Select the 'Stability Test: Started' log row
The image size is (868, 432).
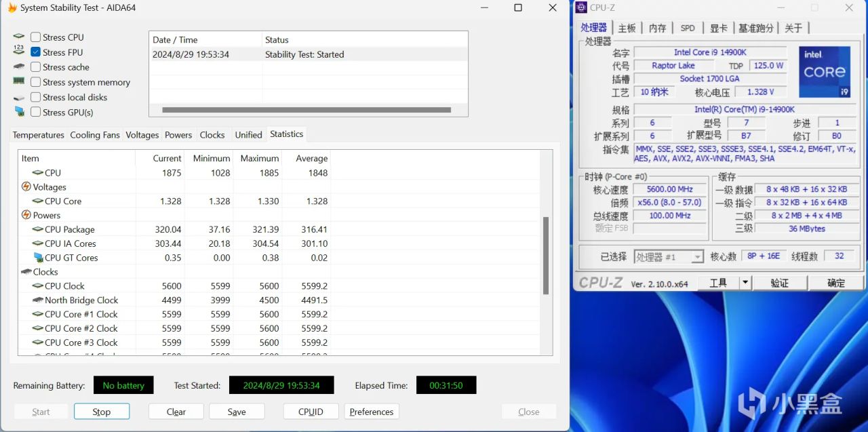point(308,54)
